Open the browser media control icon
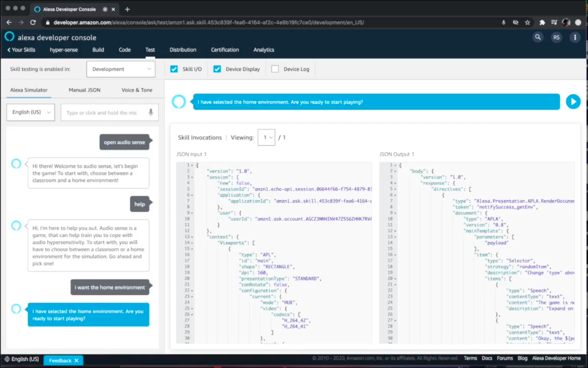588x368 pixels. [x=554, y=22]
